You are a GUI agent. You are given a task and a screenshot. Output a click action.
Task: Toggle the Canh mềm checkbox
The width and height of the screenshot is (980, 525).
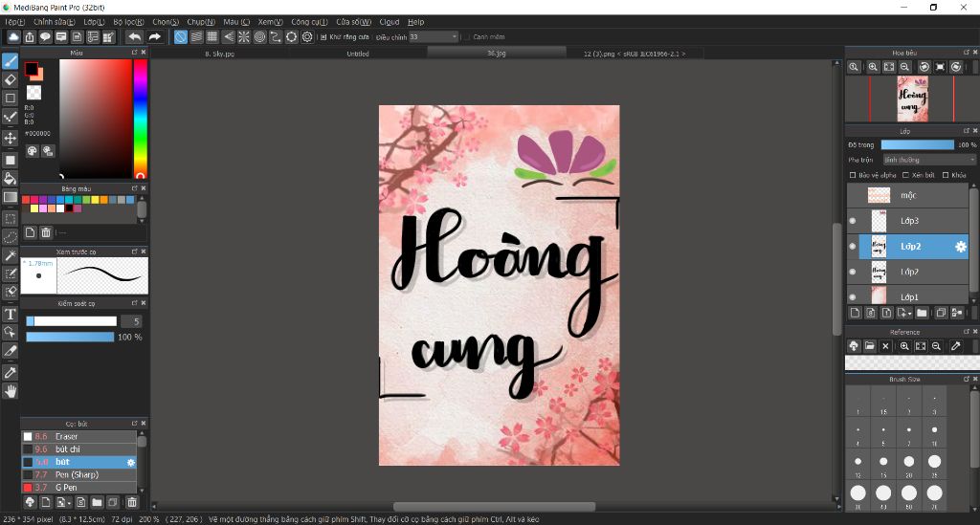click(466, 37)
